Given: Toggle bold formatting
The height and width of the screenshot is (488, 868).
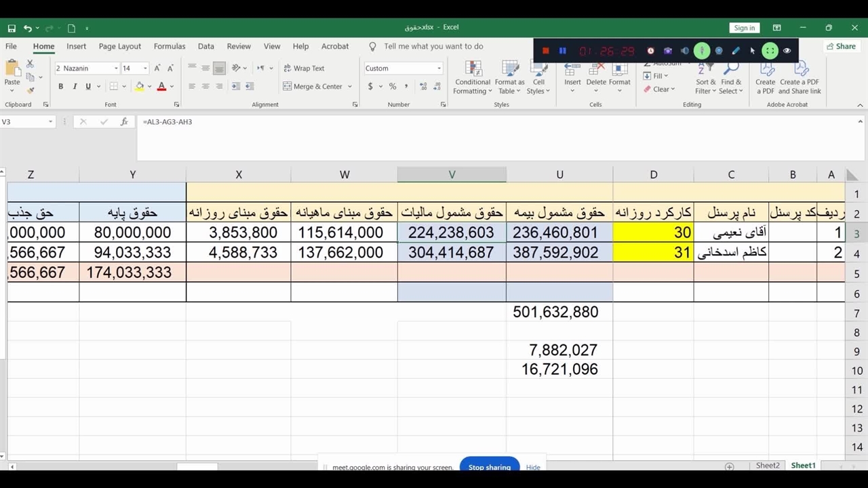Looking at the screenshot, I should [x=60, y=87].
